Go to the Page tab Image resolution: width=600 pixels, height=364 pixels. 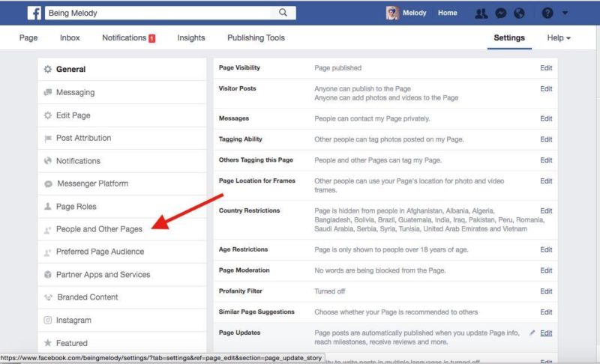tap(28, 37)
